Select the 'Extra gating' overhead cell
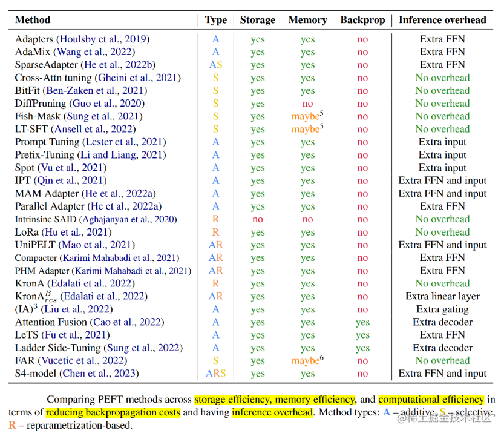The width and height of the screenshot is (504, 436). (x=442, y=309)
